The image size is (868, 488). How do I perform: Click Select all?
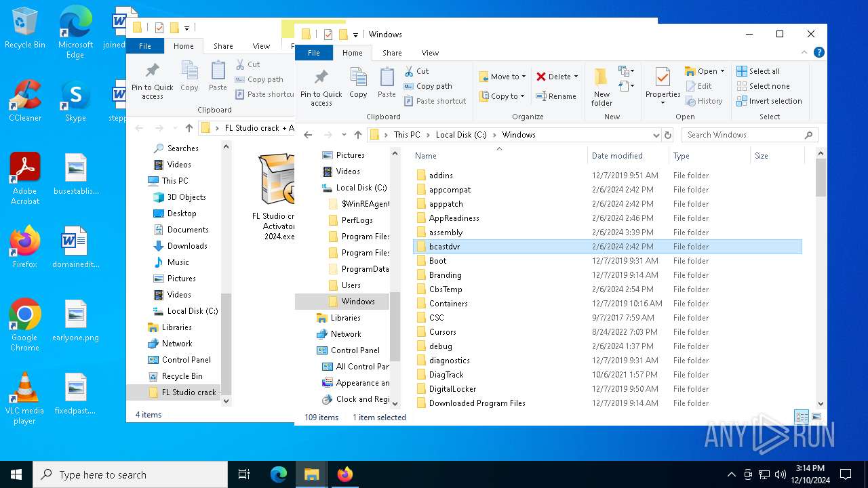[758, 71]
